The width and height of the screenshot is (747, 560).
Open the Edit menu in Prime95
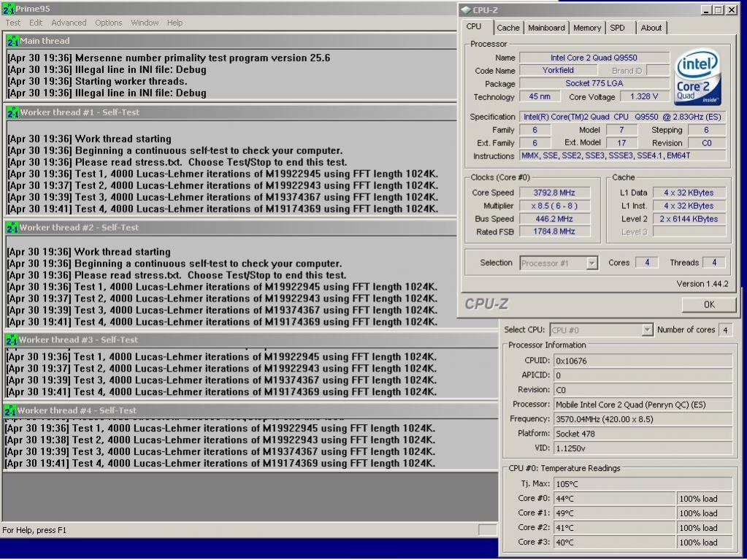36,23
